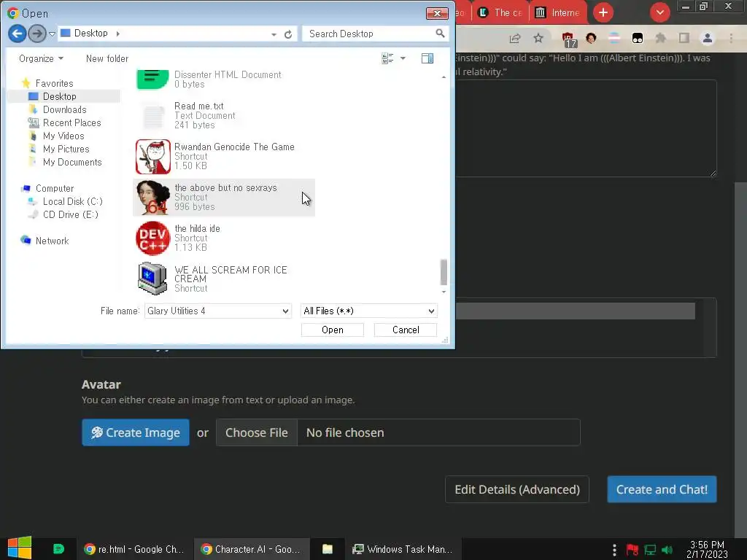
Task: Open My Documents in navigation pane
Action: (72, 163)
